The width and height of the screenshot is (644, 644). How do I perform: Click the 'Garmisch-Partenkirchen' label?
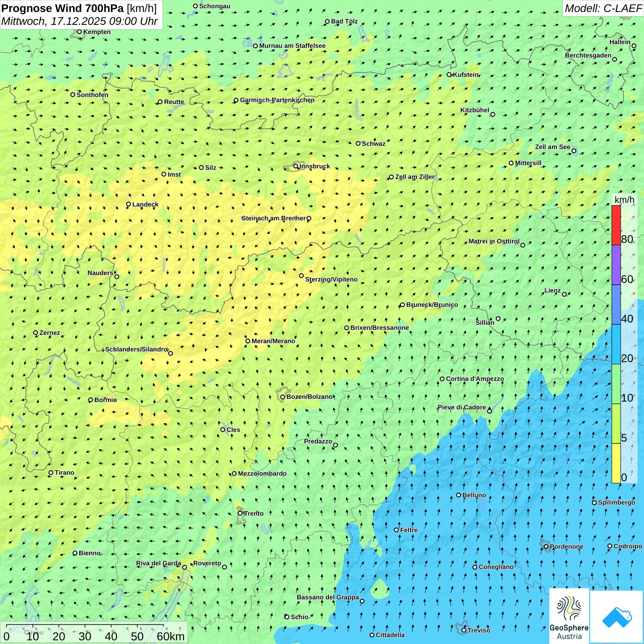(277, 100)
